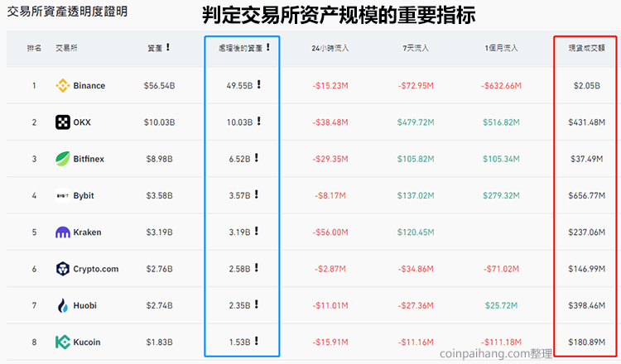Click the OKX logo icon
Image resolution: width=621 pixels, height=364 pixels.
point(63,122)
